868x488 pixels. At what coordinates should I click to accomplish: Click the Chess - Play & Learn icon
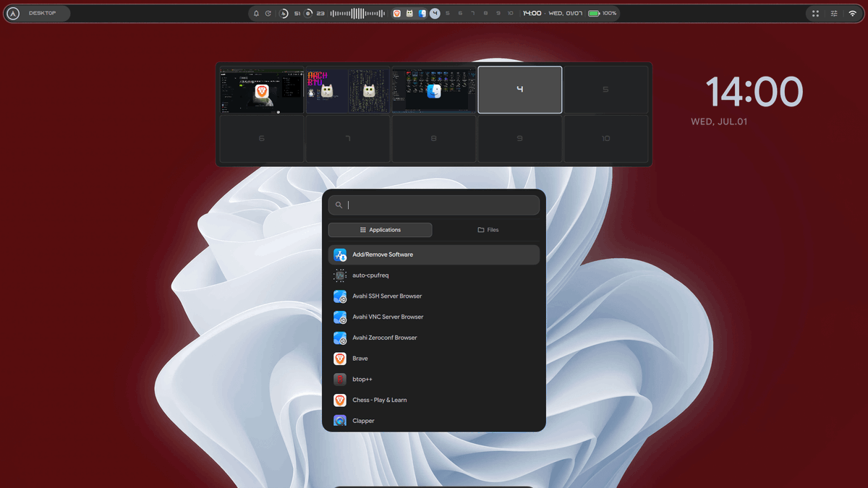click(340, 401)
